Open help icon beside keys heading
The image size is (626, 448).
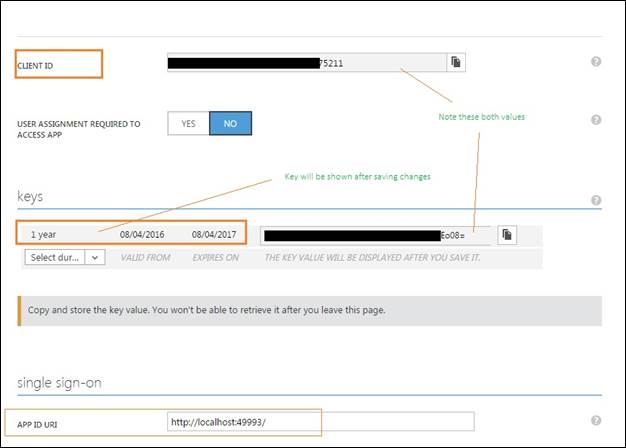click(596, 200)
